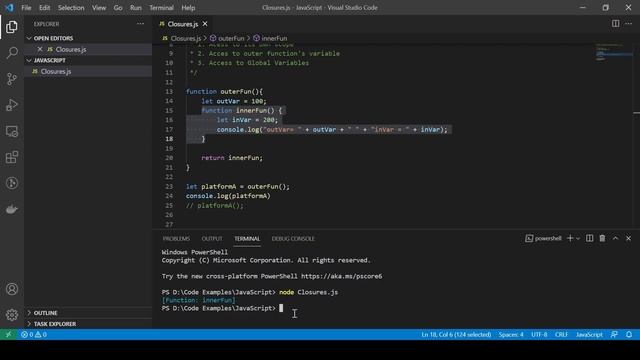Click the return innerFun code line
Screen dimensions: 640x360
(232, 158)
